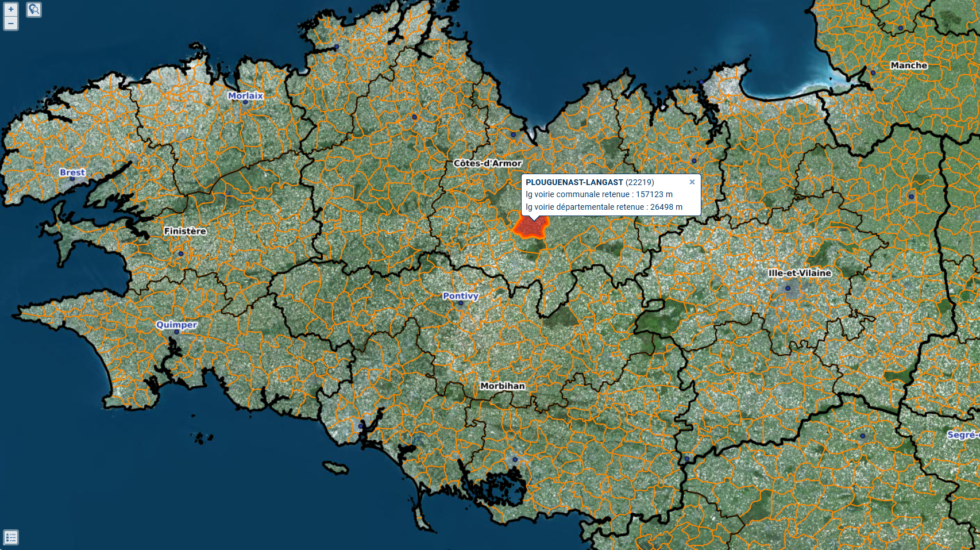Open the map legend panel
Viewport: 980px width, 550px height.
tap(11, 537)
